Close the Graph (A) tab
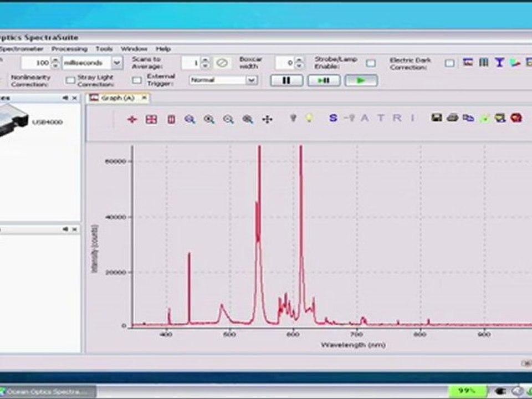The width and height of the screenshot is (532, 399). coord(144,98)
